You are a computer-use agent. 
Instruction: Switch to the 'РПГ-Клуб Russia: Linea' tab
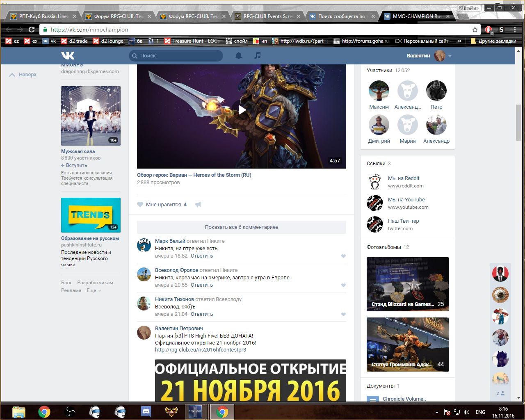(43, 16)
